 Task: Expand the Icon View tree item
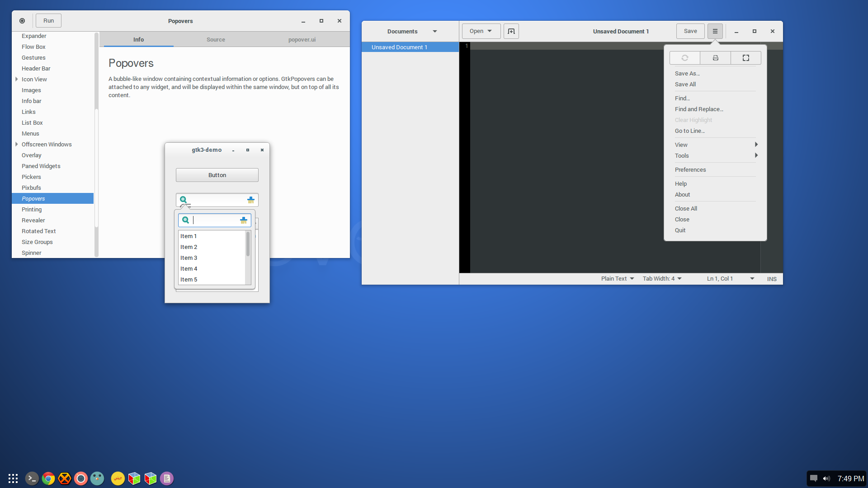coord(17,79)
